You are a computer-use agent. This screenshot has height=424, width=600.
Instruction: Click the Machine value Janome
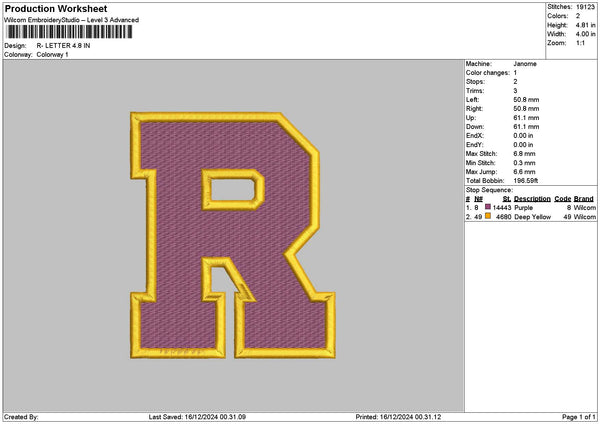click(525, 63)
